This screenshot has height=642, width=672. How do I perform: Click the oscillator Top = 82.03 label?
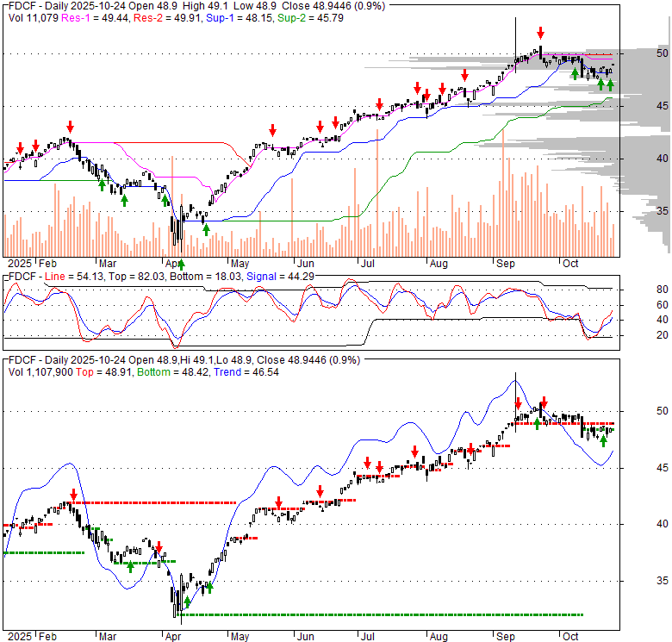[136, 277]
